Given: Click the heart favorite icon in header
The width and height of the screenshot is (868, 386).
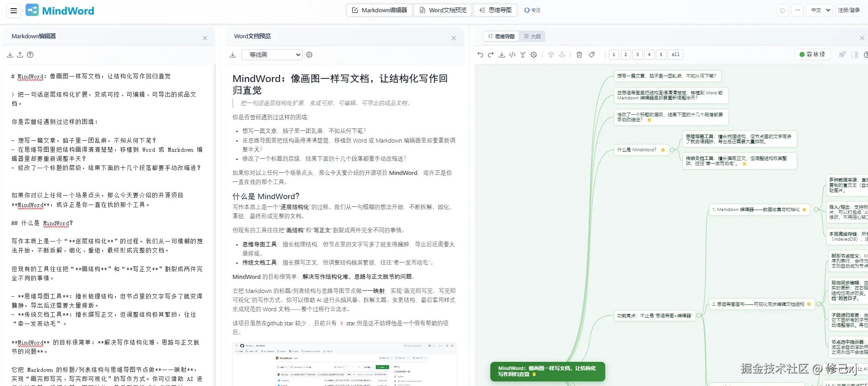Looking at the screenshot, I should click(x=783, y=10).
